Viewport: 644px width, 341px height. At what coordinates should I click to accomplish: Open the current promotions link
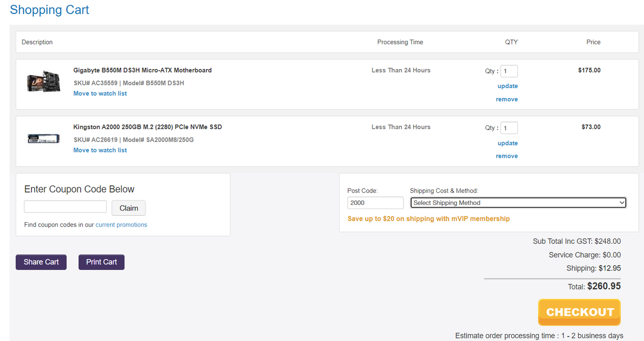121,225
